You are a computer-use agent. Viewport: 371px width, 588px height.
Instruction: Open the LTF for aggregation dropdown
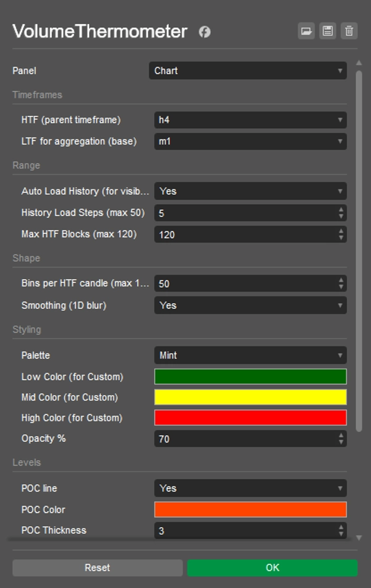coord(250,142)
